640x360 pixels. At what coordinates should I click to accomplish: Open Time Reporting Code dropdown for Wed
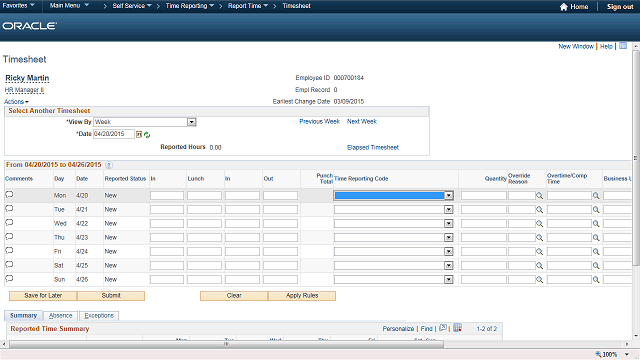pos(449,223)
